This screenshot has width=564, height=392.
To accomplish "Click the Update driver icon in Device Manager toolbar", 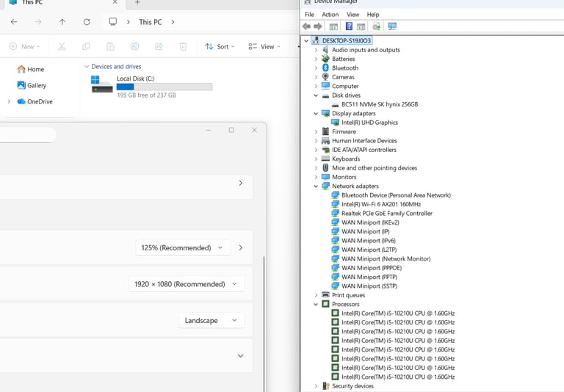I will (x=376, y=26).
